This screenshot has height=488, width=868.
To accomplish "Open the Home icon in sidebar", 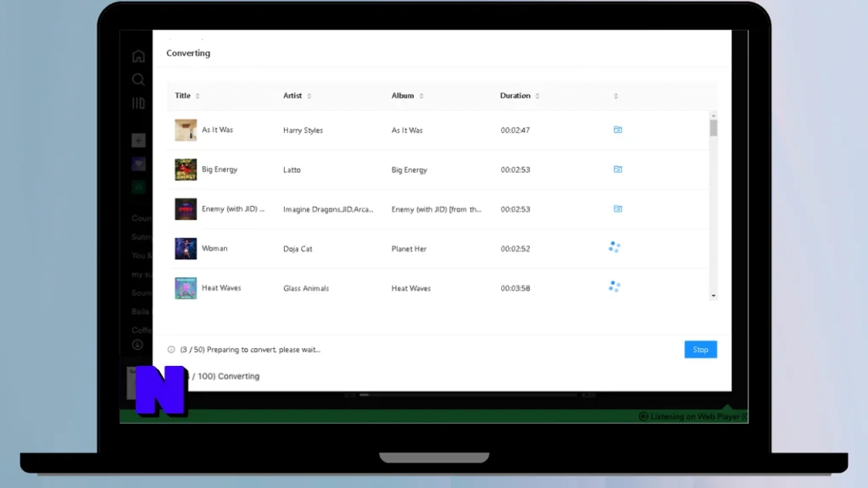I will pyautogui.click(x=138, y=56).
